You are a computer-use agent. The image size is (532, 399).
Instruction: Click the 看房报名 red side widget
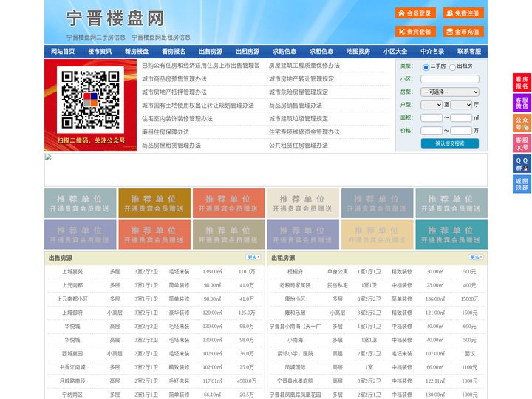(522, 83)
